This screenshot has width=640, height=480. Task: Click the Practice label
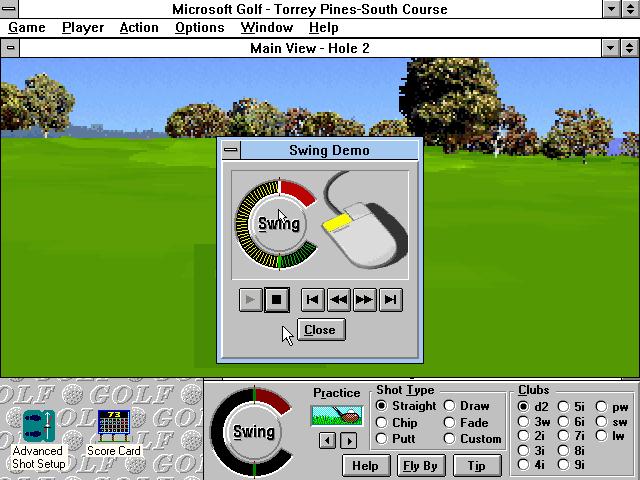[337, 393]
